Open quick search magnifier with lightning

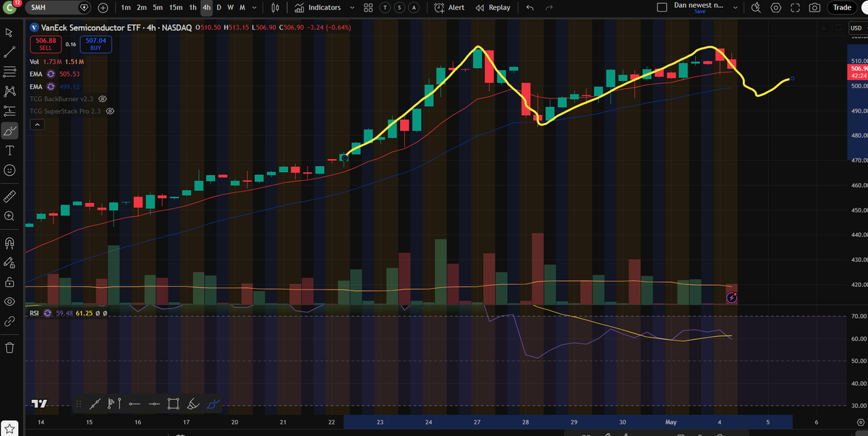[x=756, y=7]
